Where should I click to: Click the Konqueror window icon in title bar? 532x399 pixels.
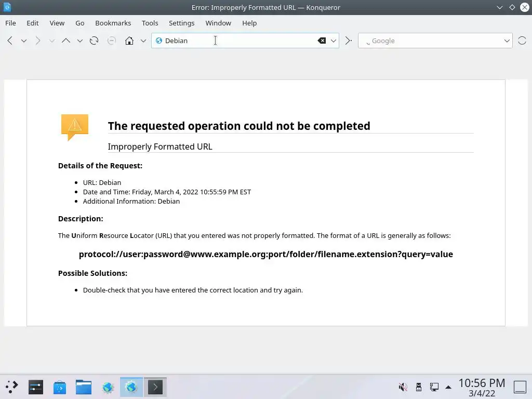(7, 7)
